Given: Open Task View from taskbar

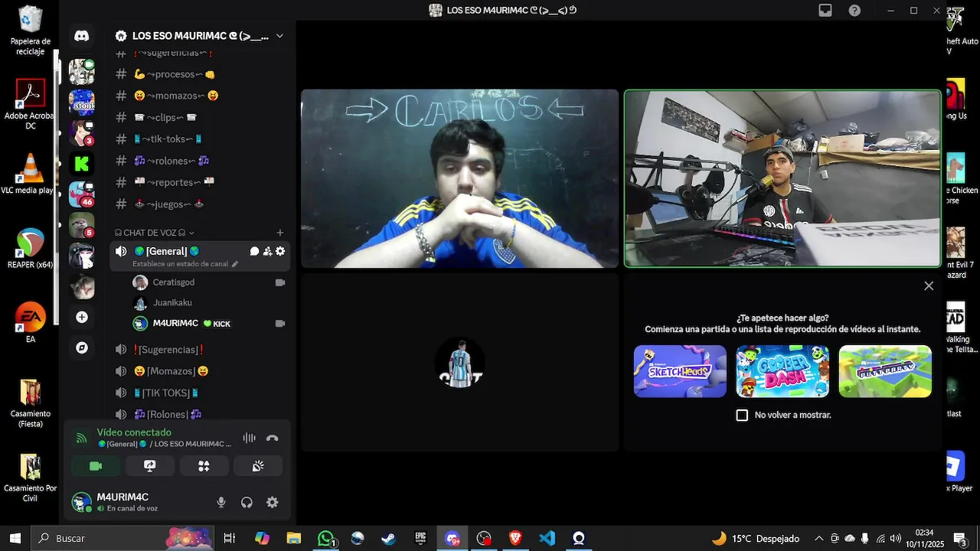Looking at the screenshot, I should tap(229, 538).
